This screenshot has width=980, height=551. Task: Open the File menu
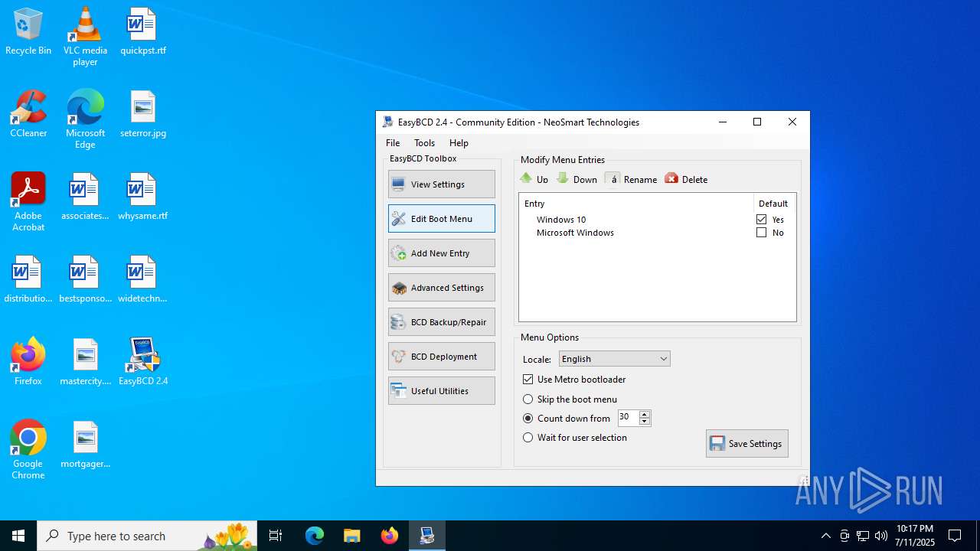click(x=393, y=143)
